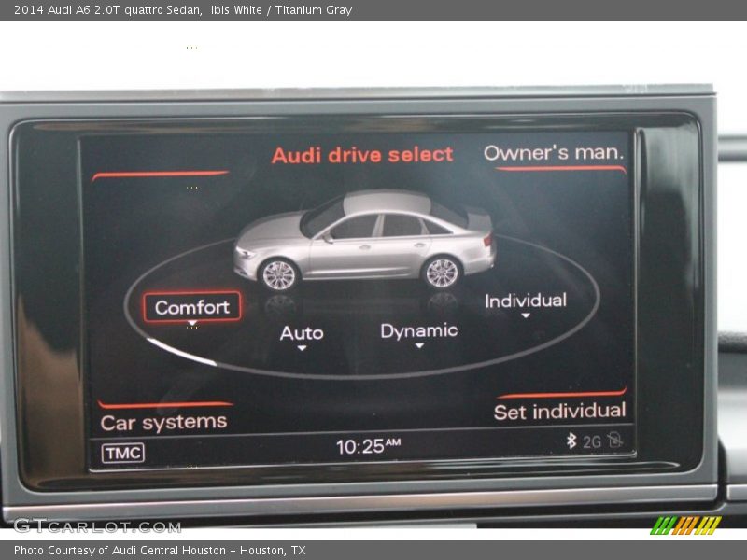The height and width of the screenshot is (560, 747).
Task: Activate Auto drive mode
Action: [302, 332]
